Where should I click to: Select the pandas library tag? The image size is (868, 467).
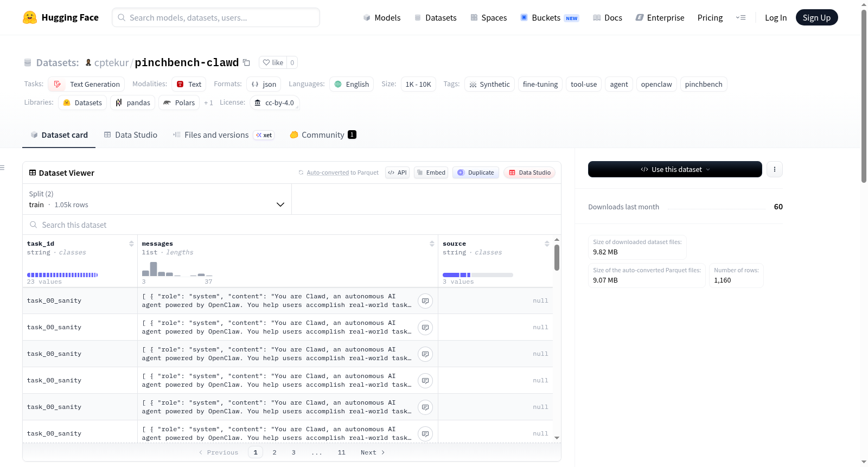[133, 103]
